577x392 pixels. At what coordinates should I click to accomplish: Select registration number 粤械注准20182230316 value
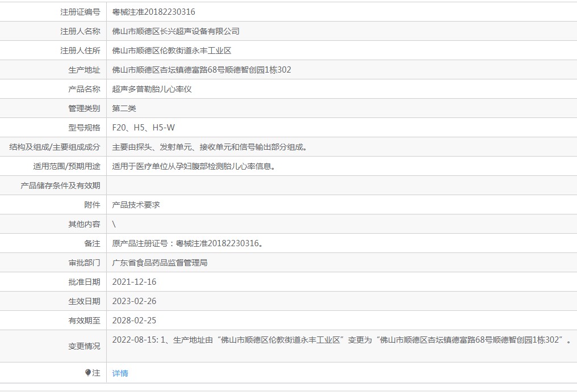tap(153, 12)
